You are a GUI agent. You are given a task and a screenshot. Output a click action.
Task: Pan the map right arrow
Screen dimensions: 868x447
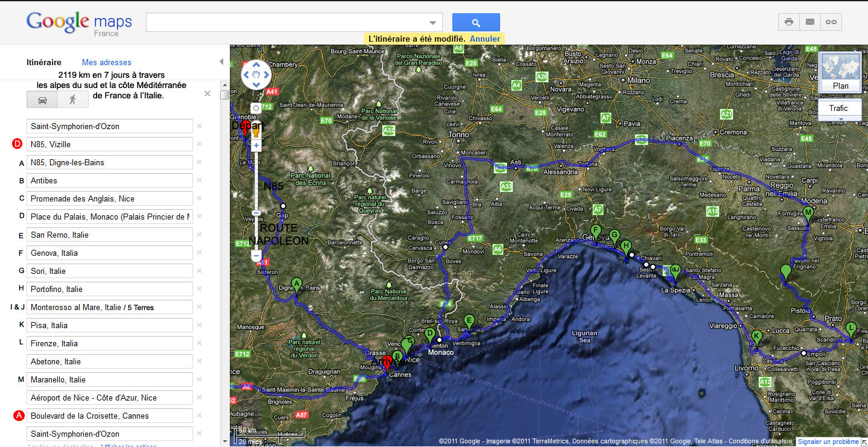266,75
